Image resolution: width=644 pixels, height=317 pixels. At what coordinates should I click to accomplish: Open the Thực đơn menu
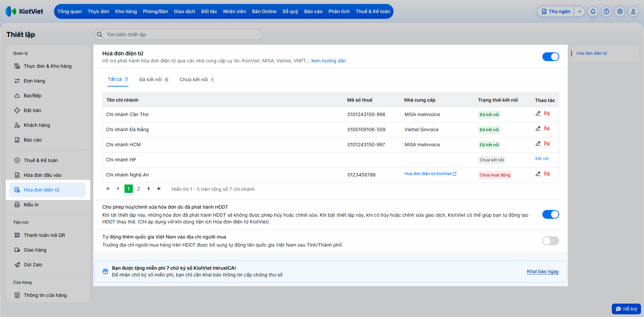[x=98, y=11]
